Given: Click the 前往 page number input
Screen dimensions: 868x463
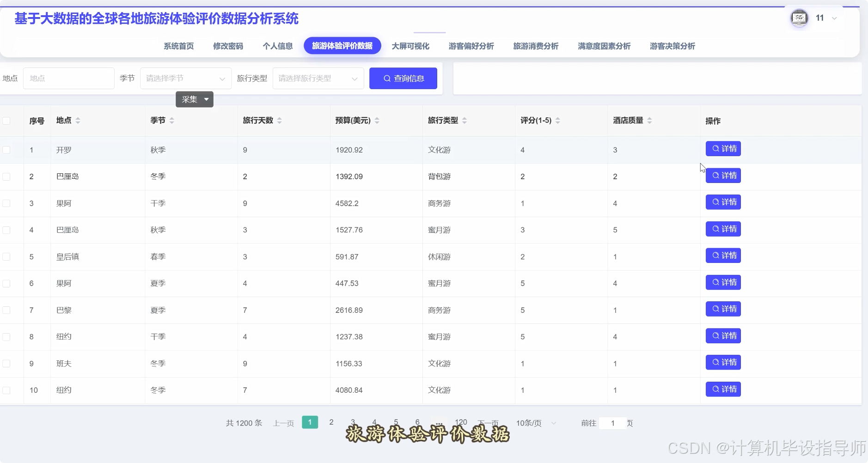Looking at the screenshot, I should [x=612, y=423].
